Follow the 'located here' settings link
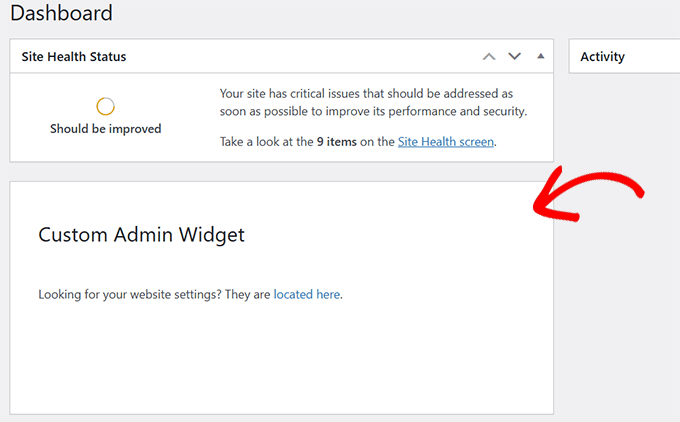Image resolution: width=680 pixels, height=422 pixels. 307,295
